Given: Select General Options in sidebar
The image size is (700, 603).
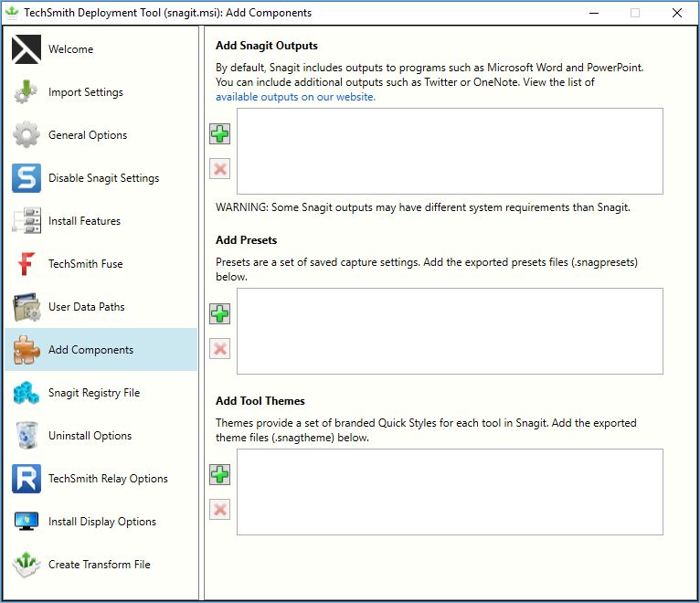Looking at the screenshot, I should coord(101,135).
